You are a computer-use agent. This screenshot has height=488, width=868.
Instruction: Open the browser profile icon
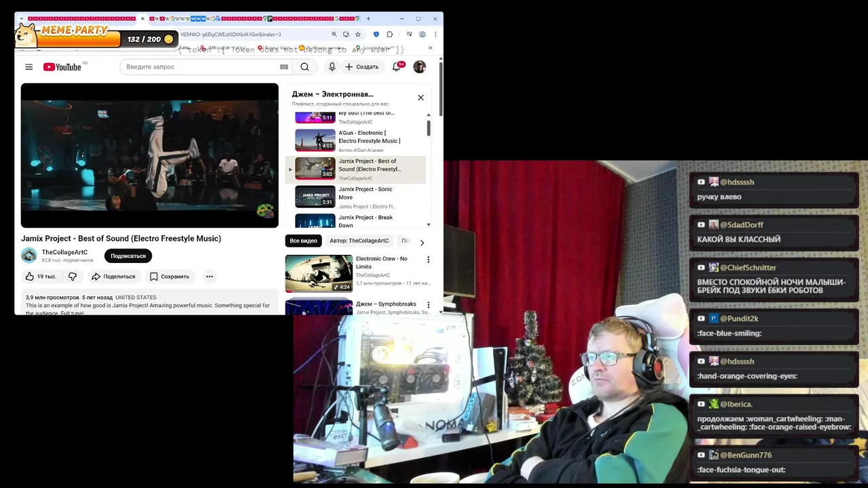click(422, 34)
